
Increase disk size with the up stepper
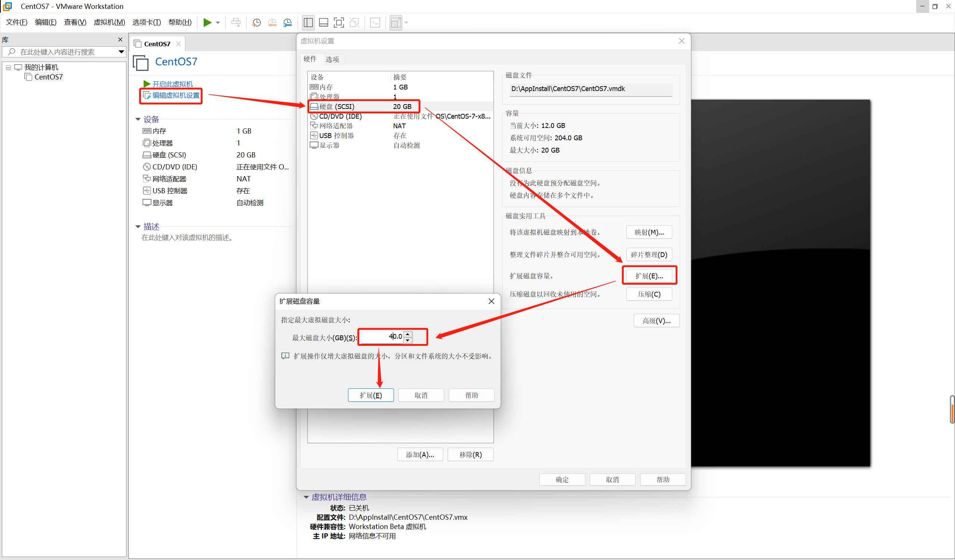tap(408, 334)
